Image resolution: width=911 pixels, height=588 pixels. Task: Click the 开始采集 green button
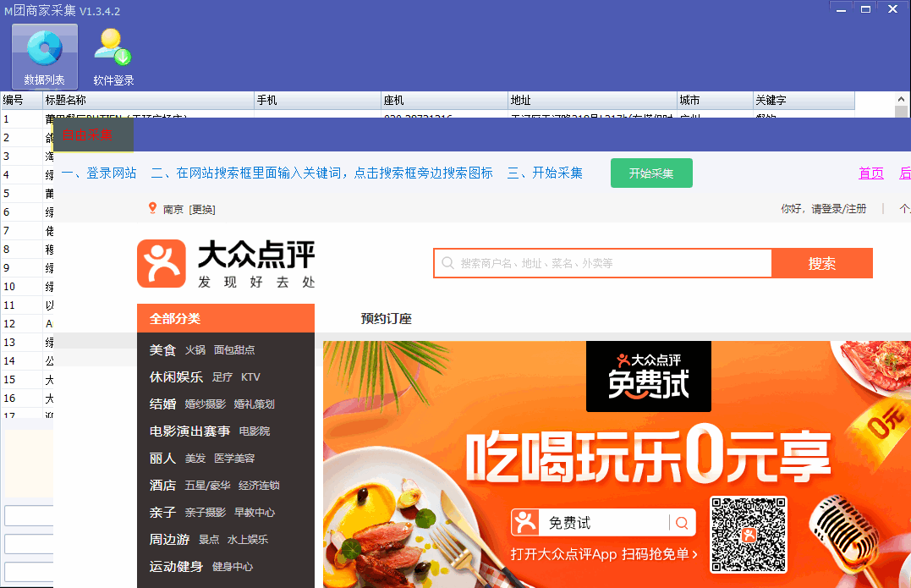coord(651,173)
